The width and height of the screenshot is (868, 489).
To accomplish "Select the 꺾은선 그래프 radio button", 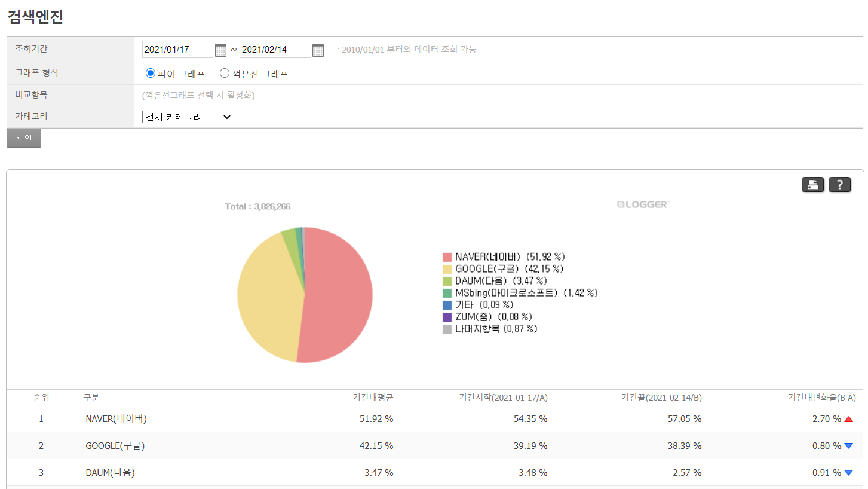I will coord(225,73).
